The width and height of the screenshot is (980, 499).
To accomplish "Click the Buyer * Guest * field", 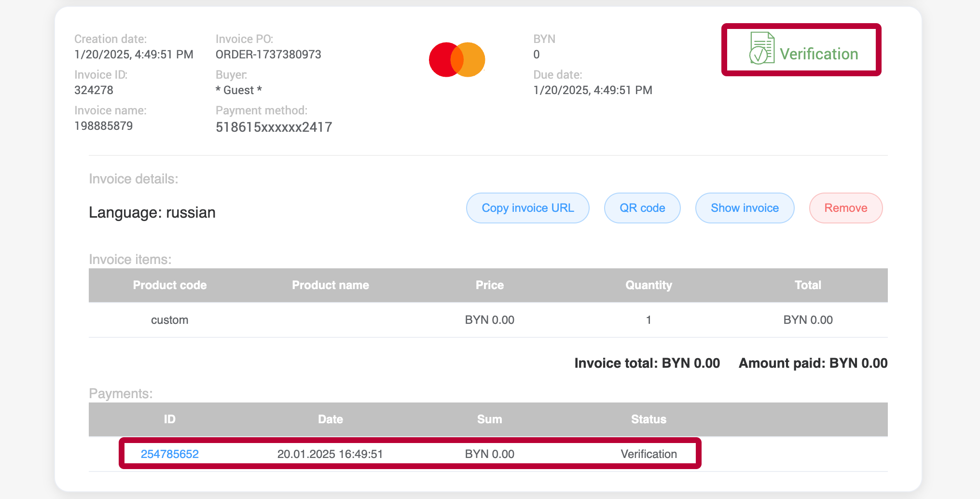I will tap(238, 90).
